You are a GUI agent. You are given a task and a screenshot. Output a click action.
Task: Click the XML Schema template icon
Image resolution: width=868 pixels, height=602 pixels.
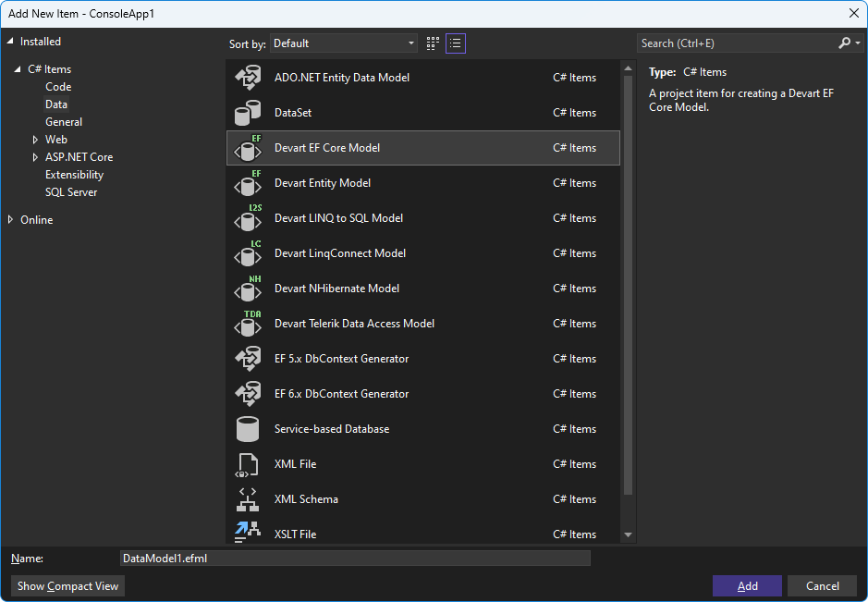click(247, 499)
